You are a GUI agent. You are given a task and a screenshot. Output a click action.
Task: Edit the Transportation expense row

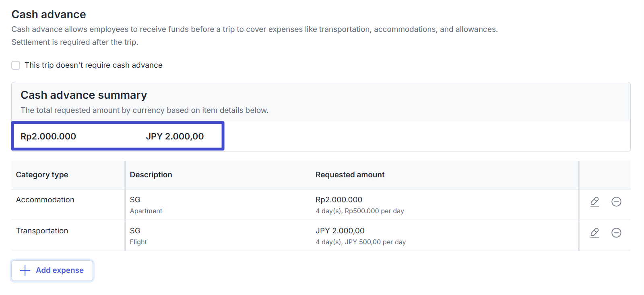(x=594, y=233)
